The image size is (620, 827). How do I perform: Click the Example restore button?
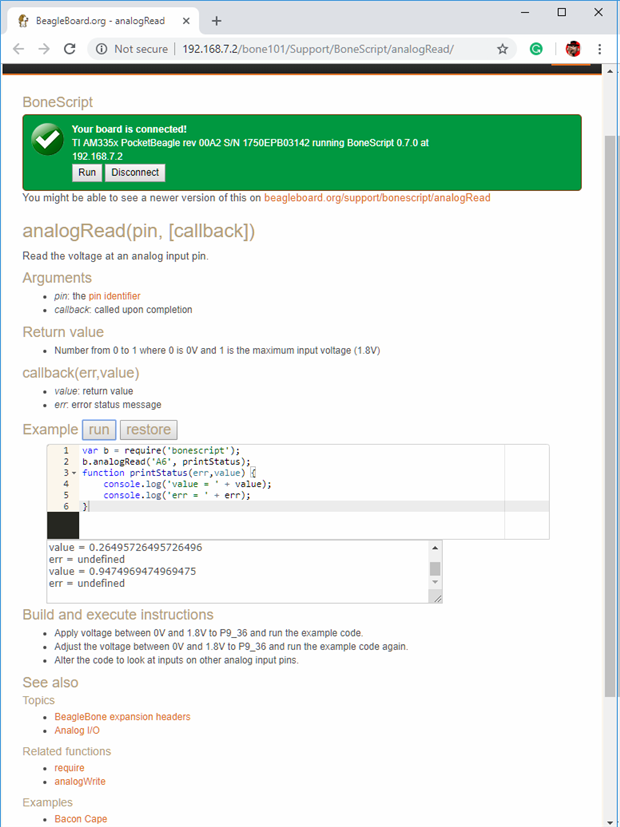pos(149,430)
